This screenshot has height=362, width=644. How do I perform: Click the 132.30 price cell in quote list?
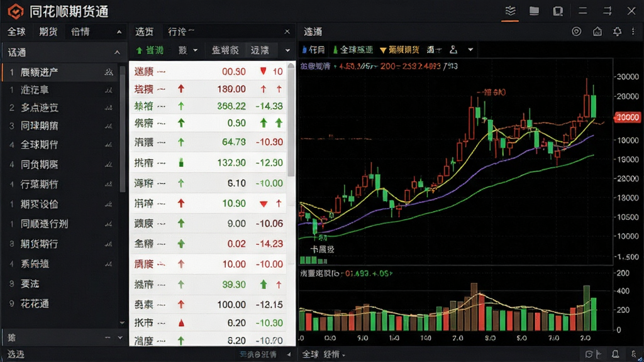click(231, 163)
